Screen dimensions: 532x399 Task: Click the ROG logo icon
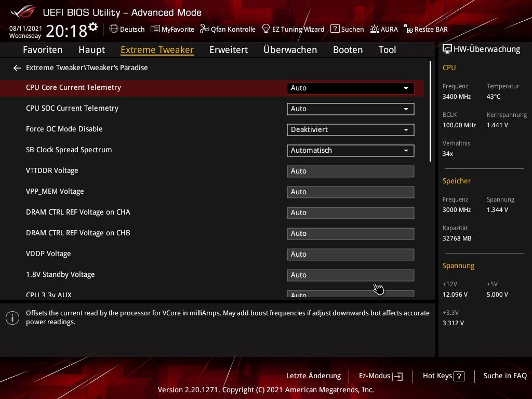(x=23, y=11)
